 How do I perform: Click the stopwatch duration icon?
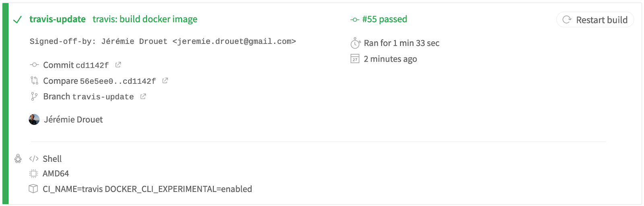coord(355,43)
